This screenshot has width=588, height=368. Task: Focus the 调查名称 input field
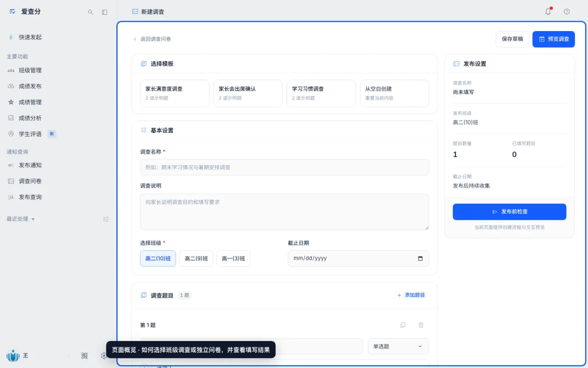point(284,167)
